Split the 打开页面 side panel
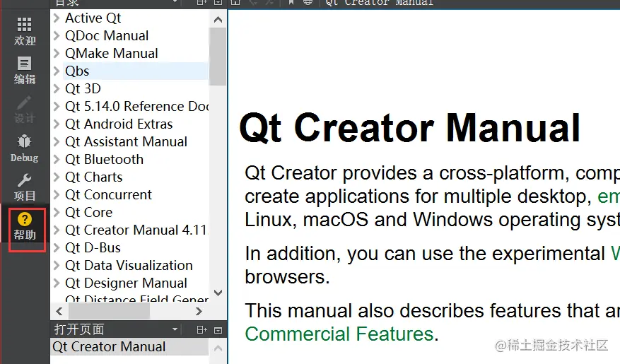 click(201, 329)
